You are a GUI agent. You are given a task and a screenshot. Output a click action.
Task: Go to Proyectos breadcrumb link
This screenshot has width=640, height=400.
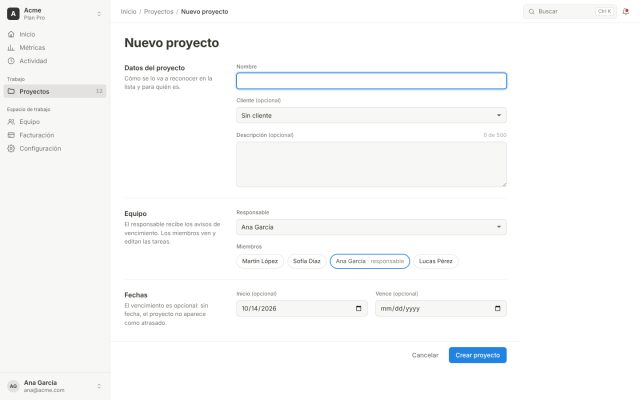click(x=158, y=11)
